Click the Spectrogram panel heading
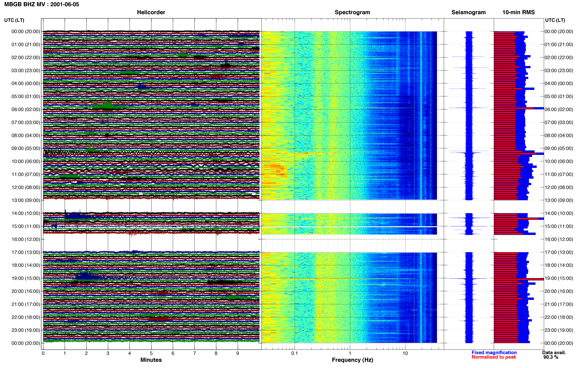Viewport: 588px width, 368px height. click(x=352, y=12)
